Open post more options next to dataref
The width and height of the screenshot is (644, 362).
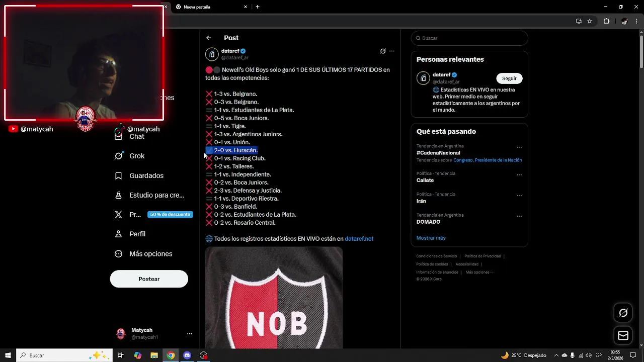point(392,51)
